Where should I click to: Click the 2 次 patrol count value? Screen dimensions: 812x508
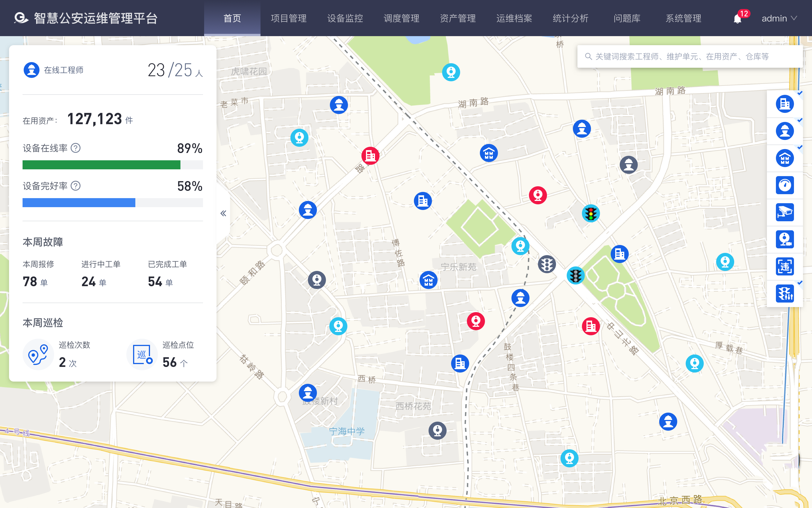(x=67, y=363)
